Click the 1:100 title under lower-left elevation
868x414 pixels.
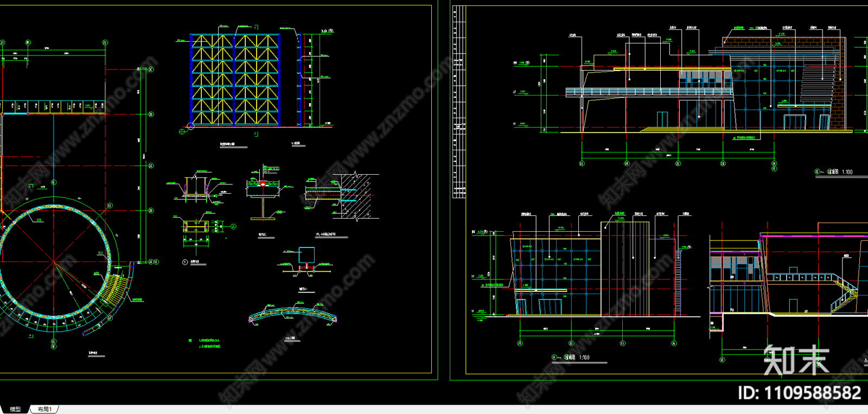(584, 358)
